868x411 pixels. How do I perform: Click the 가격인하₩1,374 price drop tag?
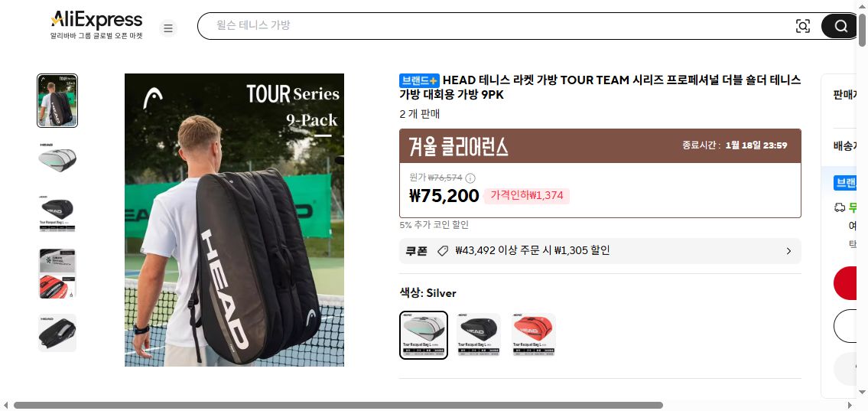pyautogui.click(x=526, y=195)
